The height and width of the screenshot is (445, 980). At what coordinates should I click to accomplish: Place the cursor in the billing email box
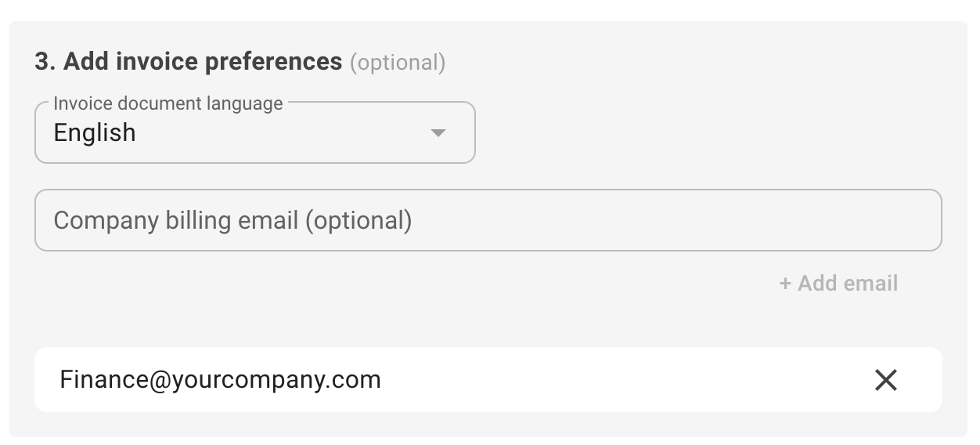[x=488, y=220]
